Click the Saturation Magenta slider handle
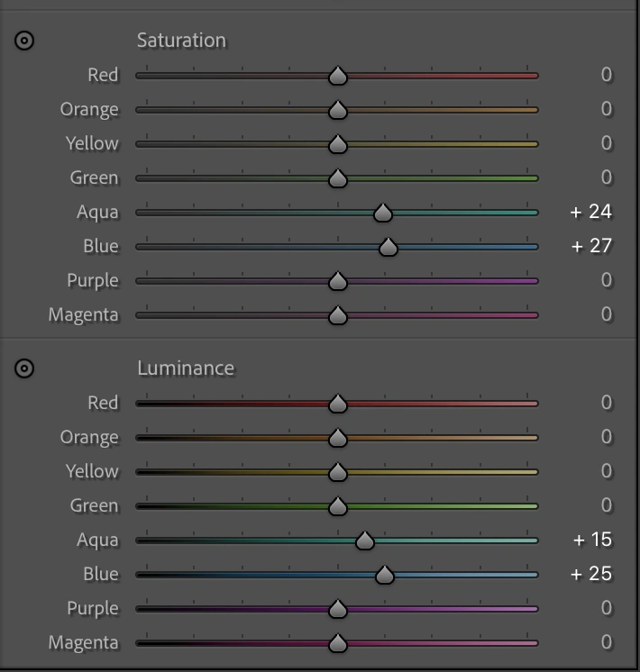The height and width of the screenshot is (672, 640). click(x=337, y=315)
